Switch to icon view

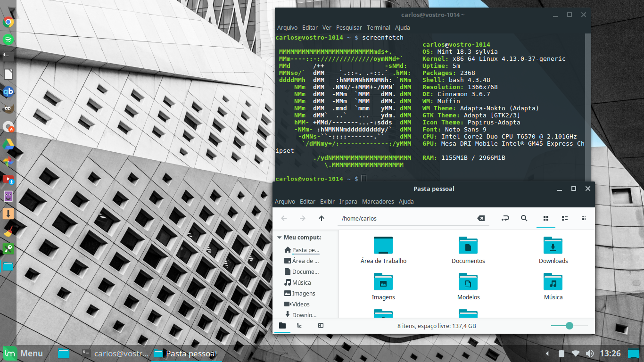point(546,218)
